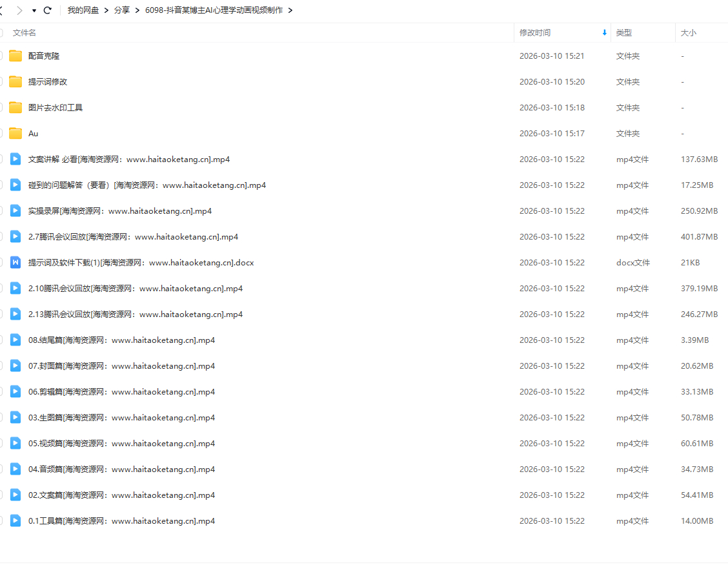Select the checkbox beside 2.7腾讯会议回放 video
Viewport: 728px width, 567px height.
(1, 237)
